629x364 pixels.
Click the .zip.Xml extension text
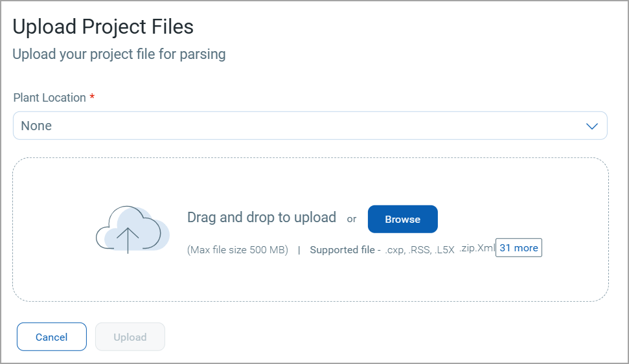point(477,248)
